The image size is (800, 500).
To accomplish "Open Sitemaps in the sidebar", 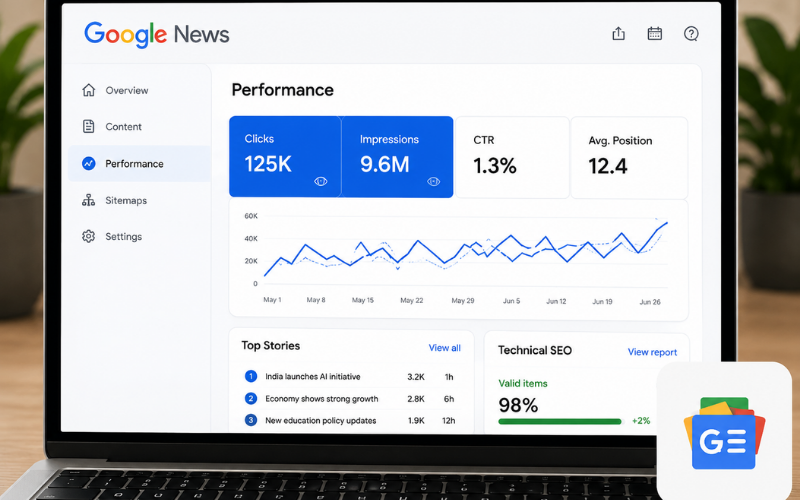I will click(x=139, y=200).
